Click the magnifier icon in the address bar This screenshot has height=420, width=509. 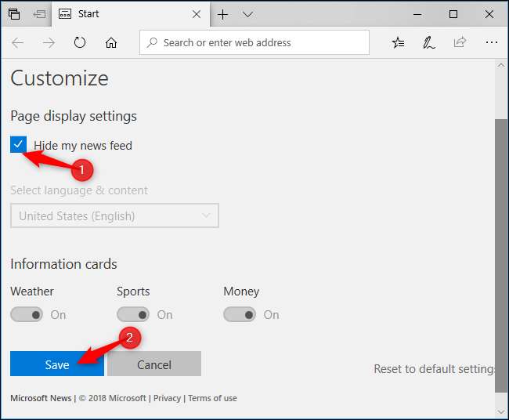tap(152, 42)
